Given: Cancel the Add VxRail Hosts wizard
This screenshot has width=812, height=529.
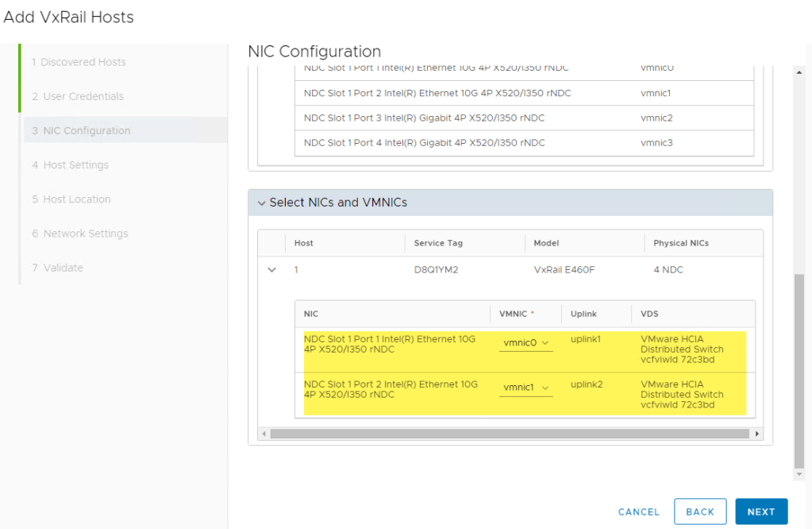Looking at the screenshot, I should 638,512.
